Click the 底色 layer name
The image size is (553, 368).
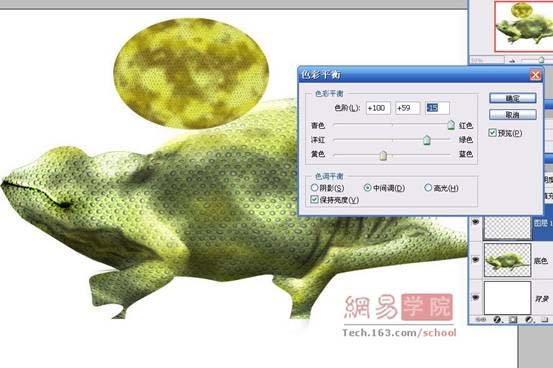click(540, 261)
